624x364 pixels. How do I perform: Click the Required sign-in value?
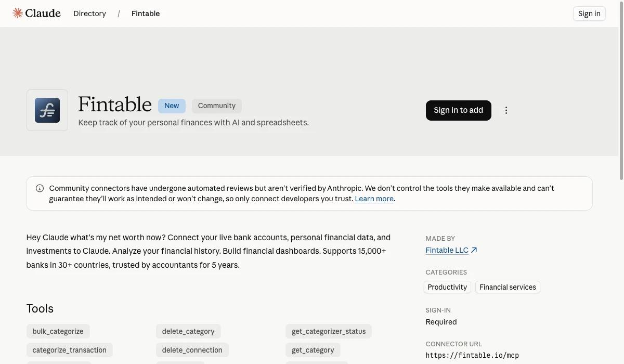441,322
